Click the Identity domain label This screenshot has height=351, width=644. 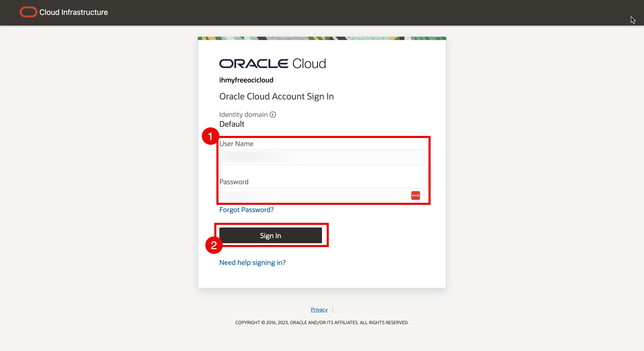tap(243, 115)
